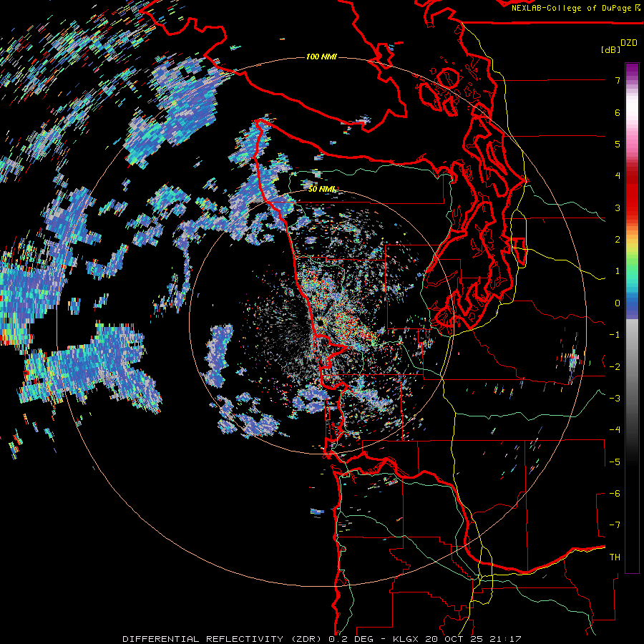
Task: Click legend value 4 on the color scale
Action: tap(618, 176)
